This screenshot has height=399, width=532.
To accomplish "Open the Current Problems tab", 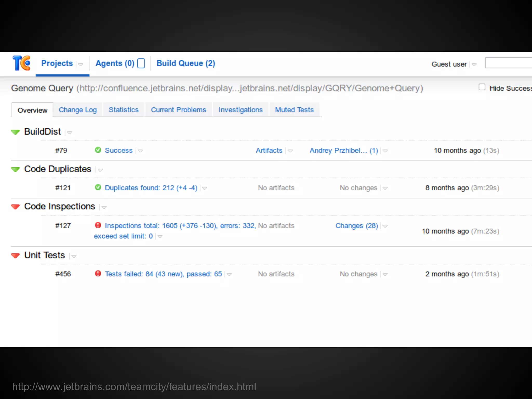I will [178, 110].
